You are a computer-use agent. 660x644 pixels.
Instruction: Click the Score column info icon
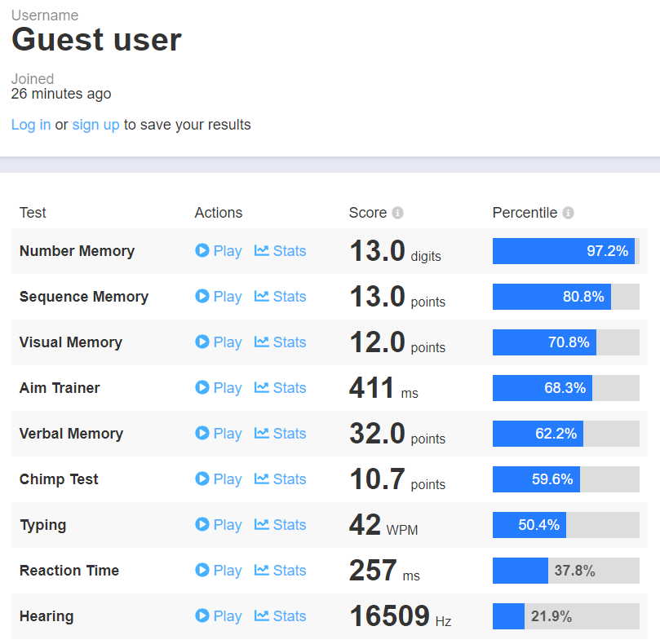(x=397, y=213)
